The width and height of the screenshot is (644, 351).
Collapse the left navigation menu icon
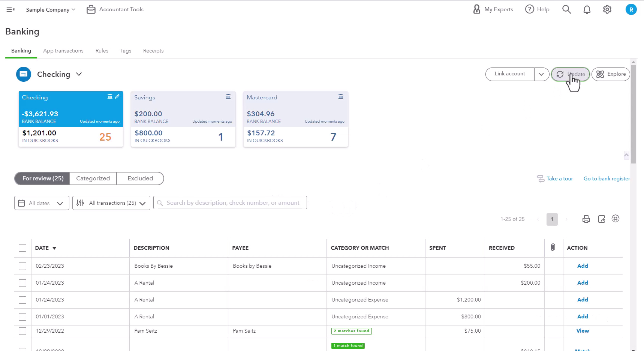pos(10,9)
